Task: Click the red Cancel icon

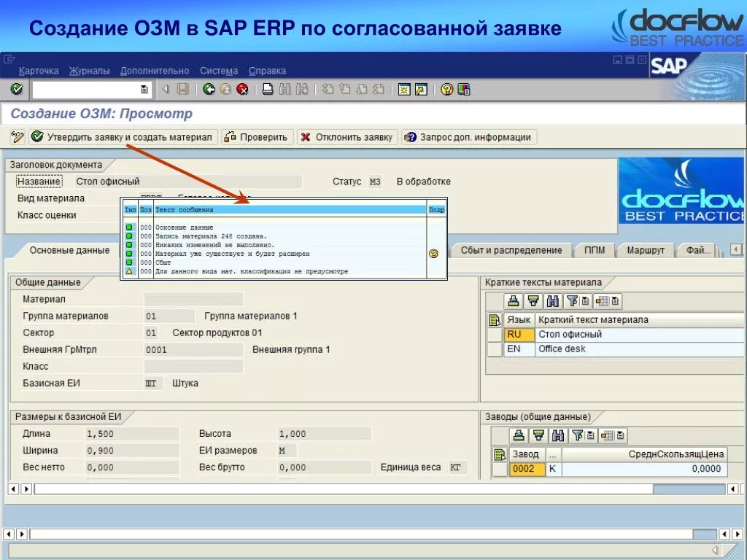Action: (242, 89)
